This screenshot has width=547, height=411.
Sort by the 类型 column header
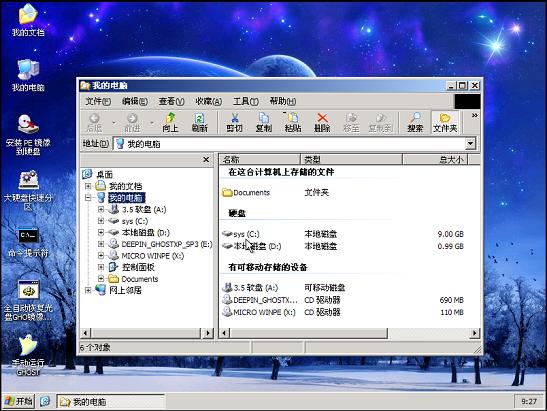pos(351,159)
